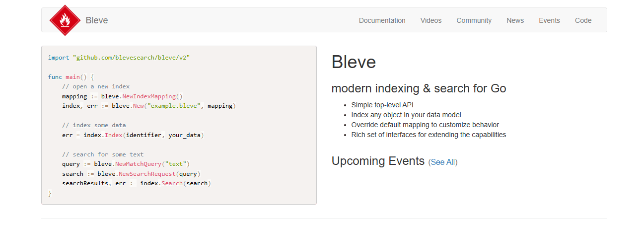This screenshot has height=225, width=644.
Task: Click the large "Bleve" page heading
Action: pyautogui.click(x=354, y=62)
